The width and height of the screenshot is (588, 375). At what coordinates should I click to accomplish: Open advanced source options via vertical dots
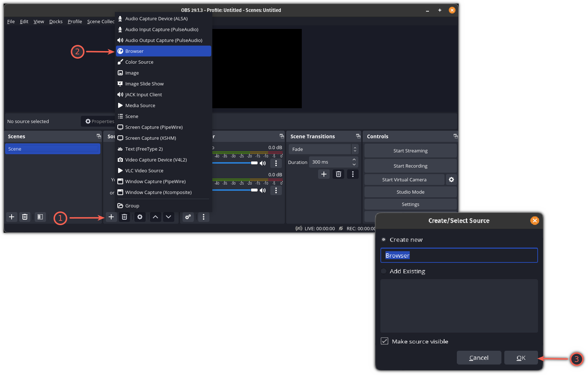click(203, 217)
